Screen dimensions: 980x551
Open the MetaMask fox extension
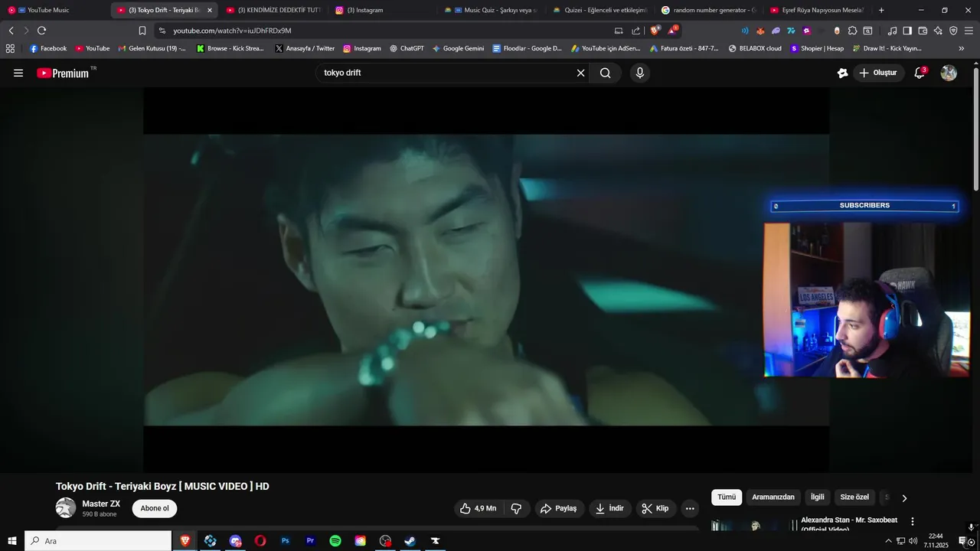tap(760, 31)
